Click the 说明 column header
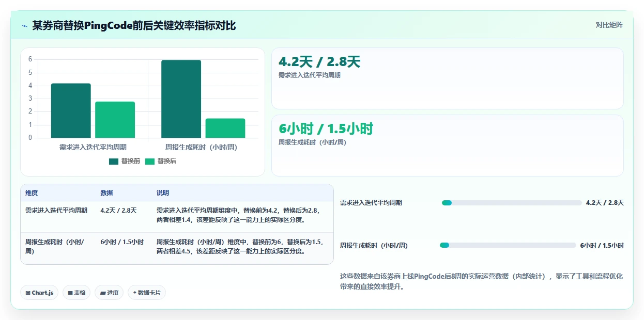Image resolution: width=644 pixels, height=320 pixels. point(163,193)
